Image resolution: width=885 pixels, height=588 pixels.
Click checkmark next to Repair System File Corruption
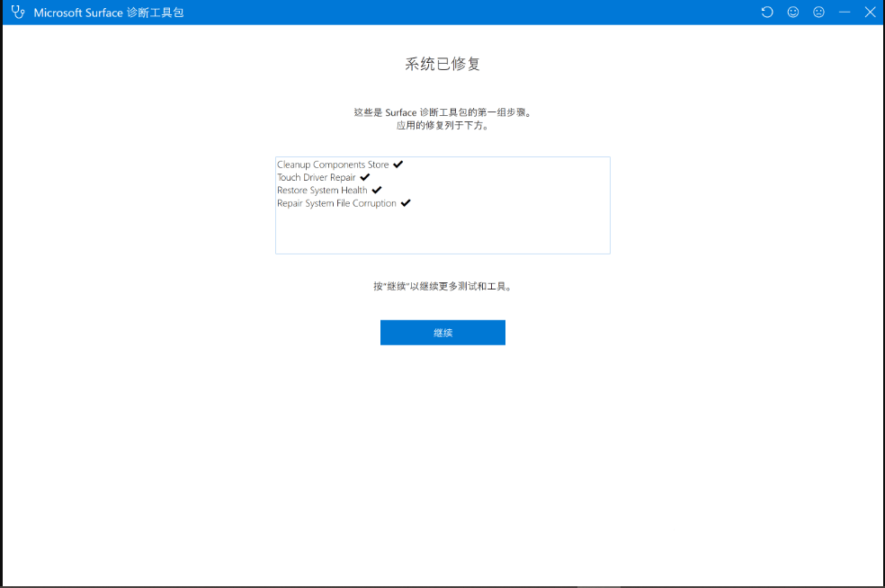[x=406, y=203]
